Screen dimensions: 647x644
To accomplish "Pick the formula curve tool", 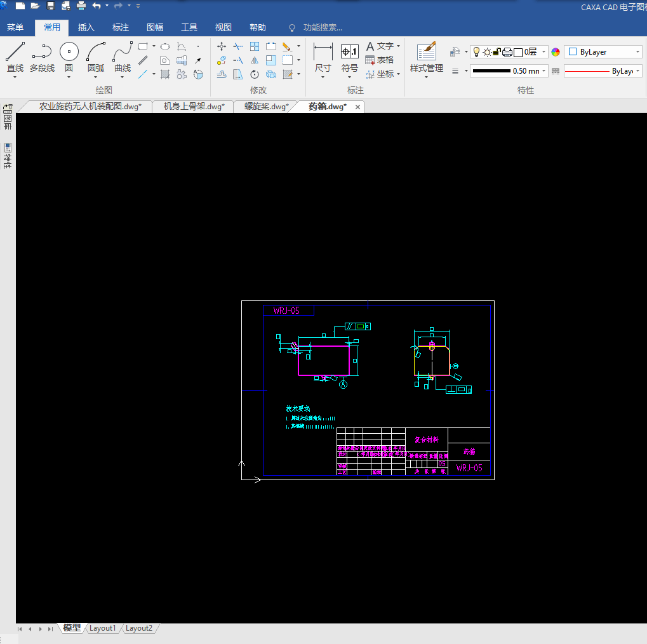I will [x=182, y=46].
